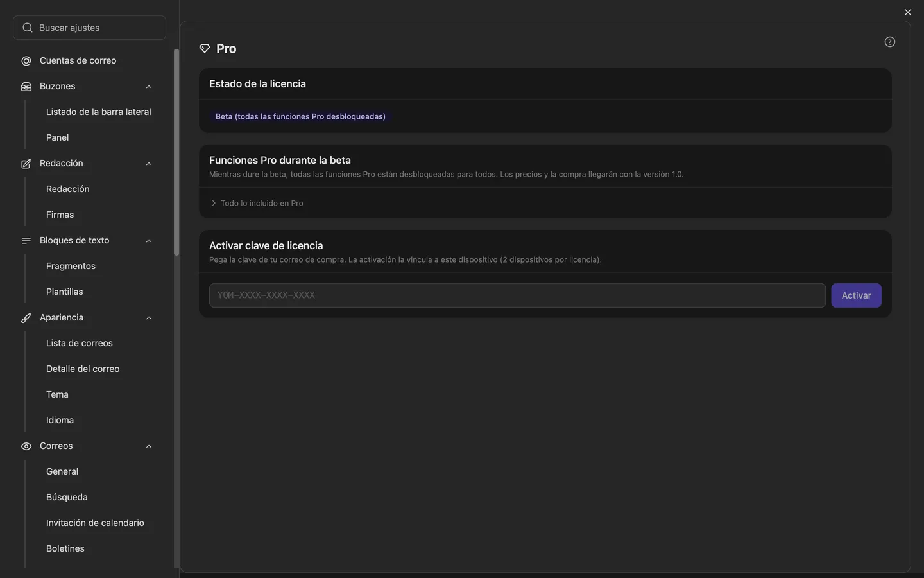Open General under Correos

coord(62,471)
